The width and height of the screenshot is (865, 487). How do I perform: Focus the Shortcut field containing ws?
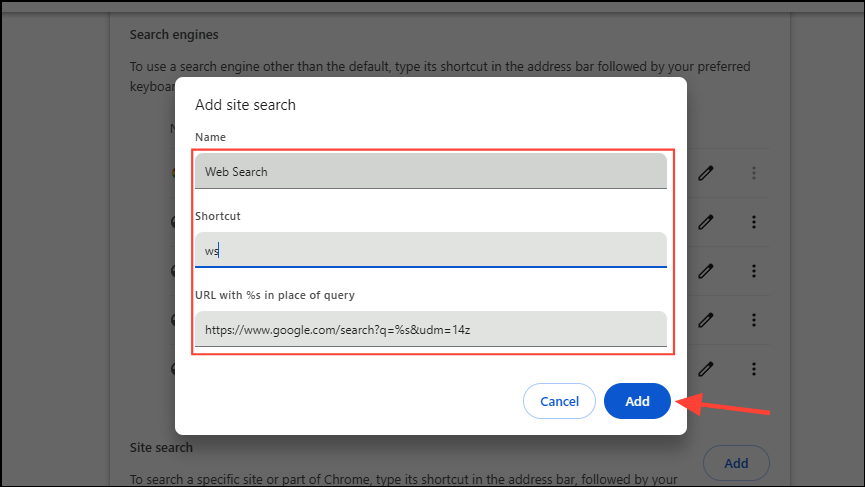pos(430,250)
